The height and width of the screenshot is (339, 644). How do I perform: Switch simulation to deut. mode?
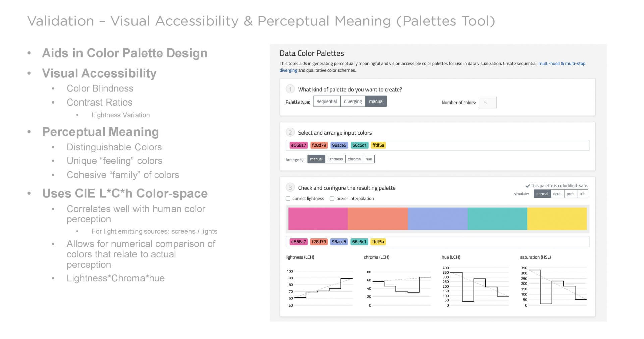(557, 194)
